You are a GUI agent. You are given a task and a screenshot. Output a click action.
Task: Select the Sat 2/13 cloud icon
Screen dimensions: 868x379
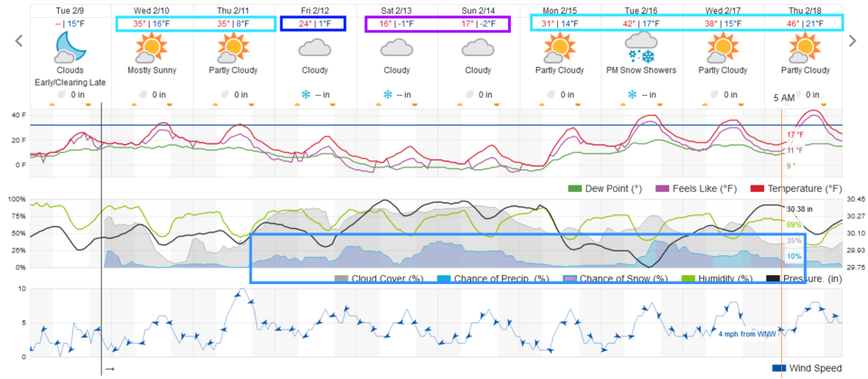point(396,48)
